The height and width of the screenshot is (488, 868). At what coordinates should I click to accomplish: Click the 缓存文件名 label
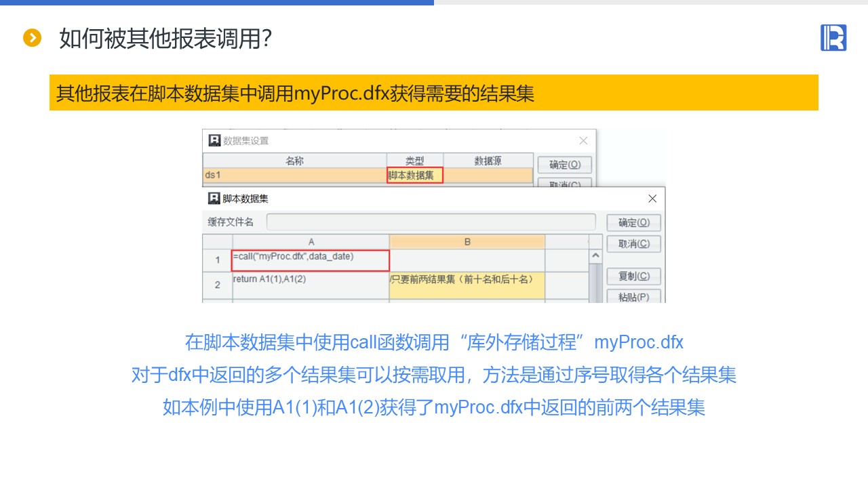click(x=231, y=222)
